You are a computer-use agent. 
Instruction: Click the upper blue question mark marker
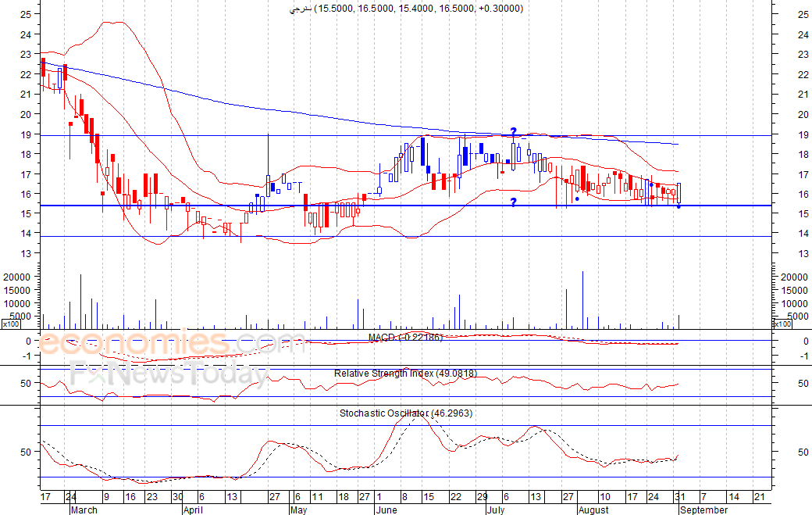coord(514,131)
